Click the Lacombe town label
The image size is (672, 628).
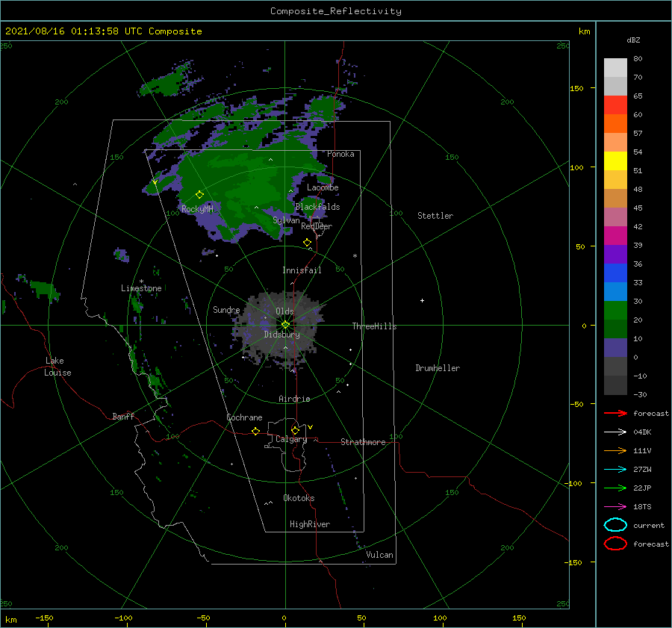click(x=323, y=187)
